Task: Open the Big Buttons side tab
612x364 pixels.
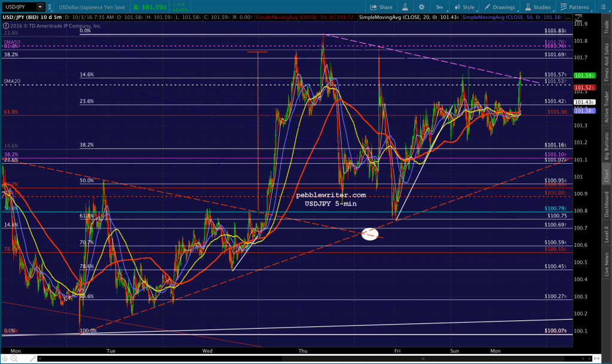Action: pos(607,146)
